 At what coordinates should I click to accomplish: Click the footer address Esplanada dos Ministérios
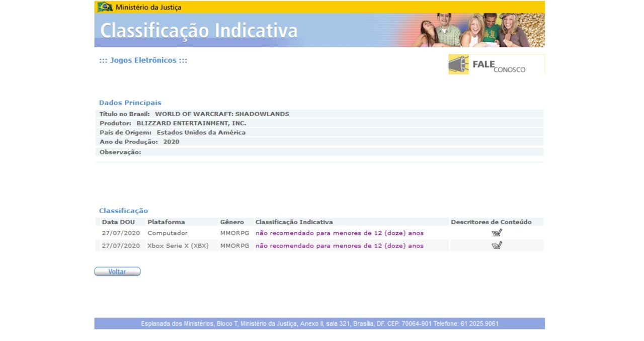click(x=319, y=323)
